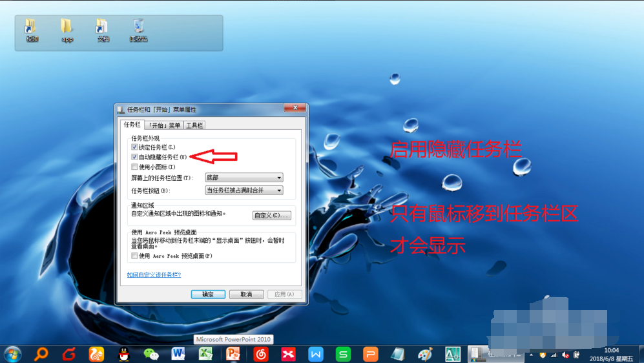Open Microsoft Word taskbar icon

[x=178, y=354]
